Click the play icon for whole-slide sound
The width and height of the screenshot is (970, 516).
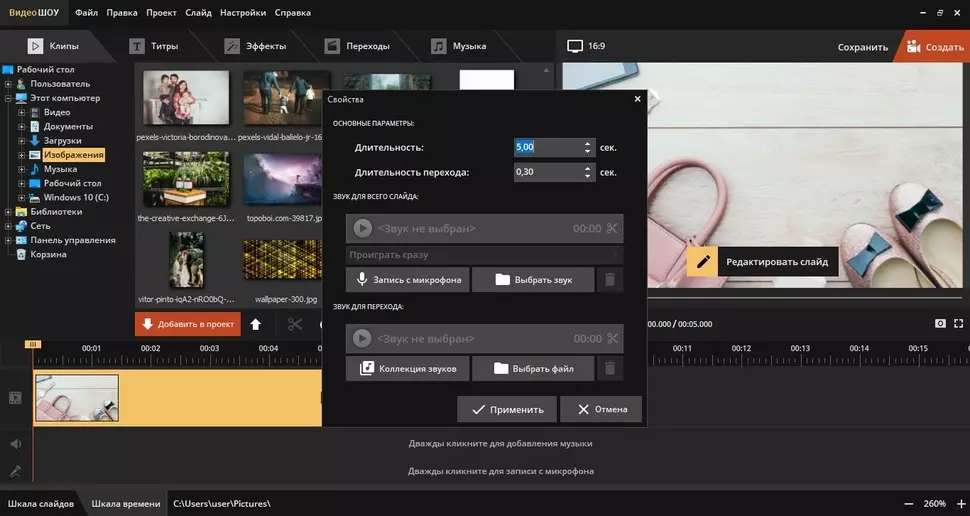pos(362,228)
